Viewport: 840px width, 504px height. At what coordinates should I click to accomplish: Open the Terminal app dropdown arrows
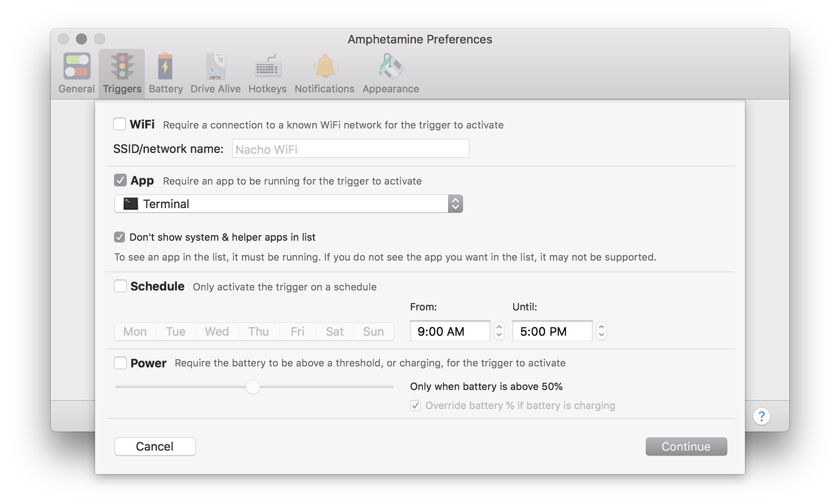455,204
